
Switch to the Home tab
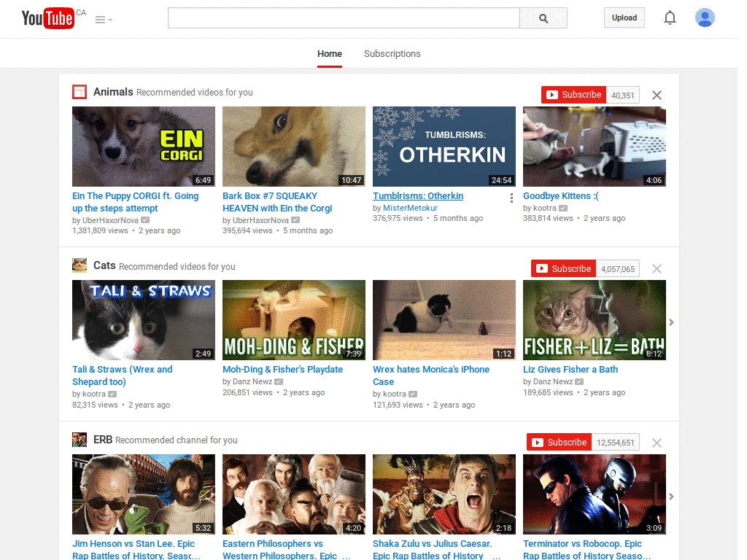[330, 54]
